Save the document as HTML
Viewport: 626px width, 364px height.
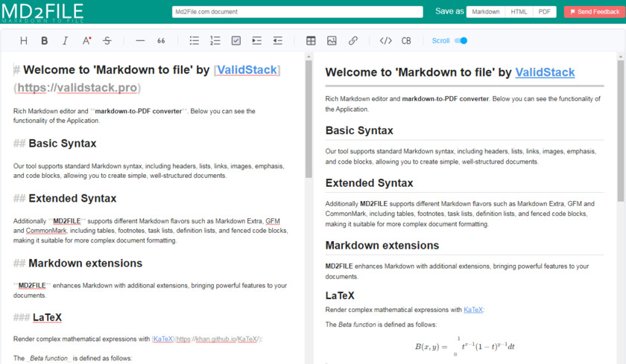click(519, 12)
